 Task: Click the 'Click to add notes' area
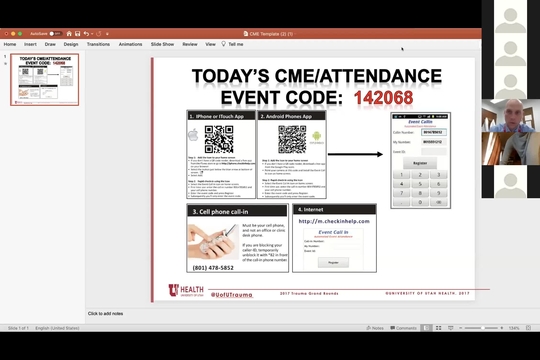(x=105, y=313)
